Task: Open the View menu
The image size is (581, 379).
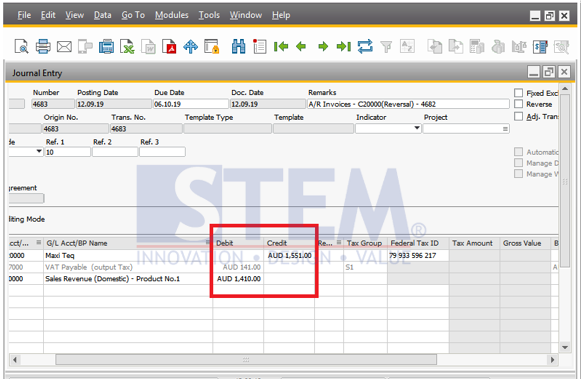Action: (74, 15)
